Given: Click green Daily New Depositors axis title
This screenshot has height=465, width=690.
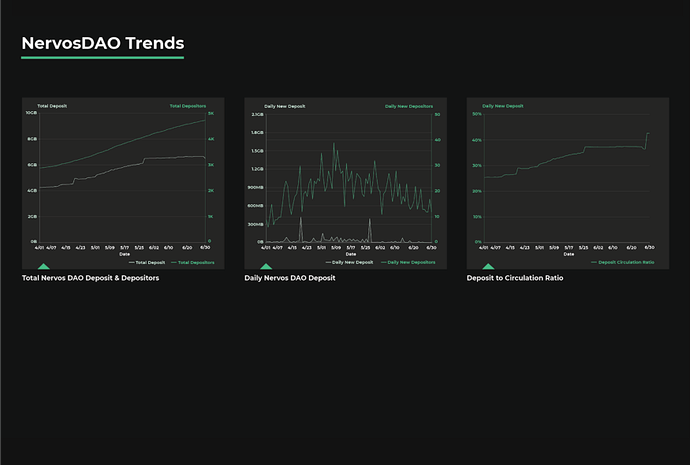Looking at the screenshot, I should coord(409,105).
